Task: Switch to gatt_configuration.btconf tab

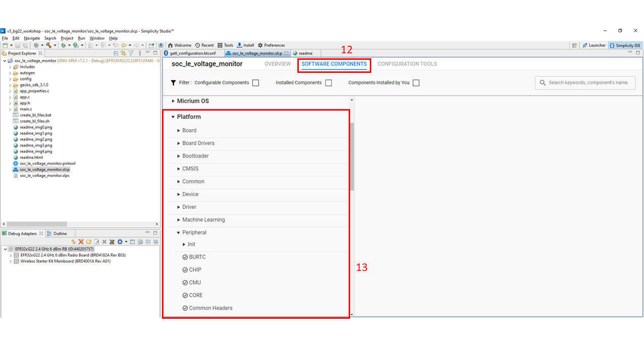Action: pos(192,53)
